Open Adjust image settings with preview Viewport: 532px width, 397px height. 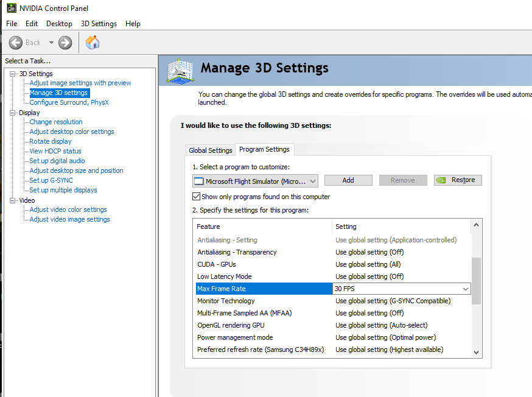[x=80, y=83]
